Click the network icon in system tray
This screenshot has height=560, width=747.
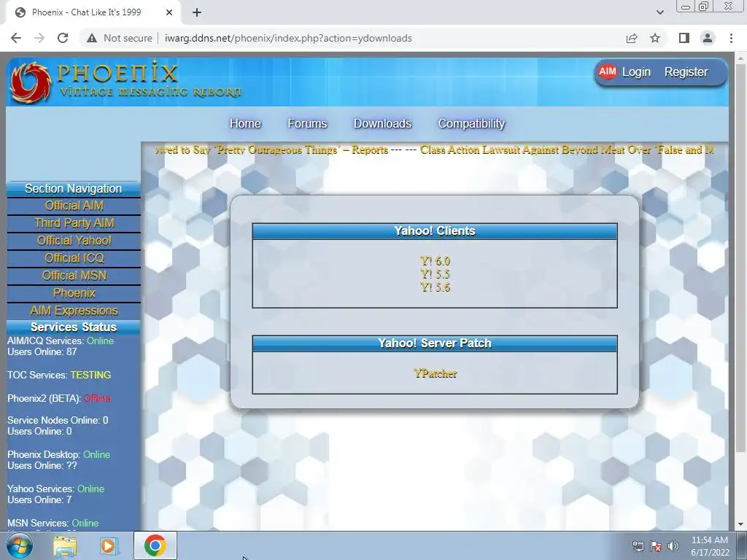pyautogui.click(x=638, y=546)
